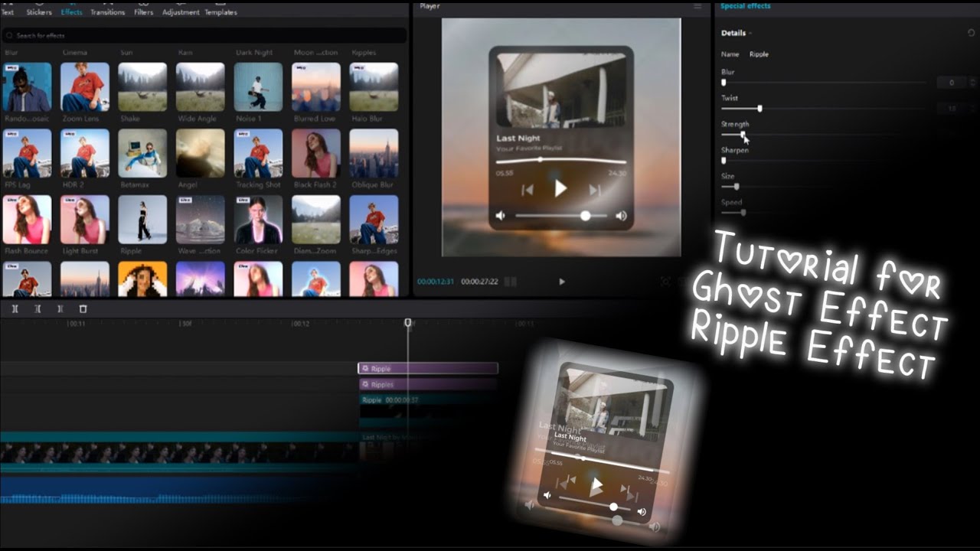Open the Templates tab

(220, 12)
